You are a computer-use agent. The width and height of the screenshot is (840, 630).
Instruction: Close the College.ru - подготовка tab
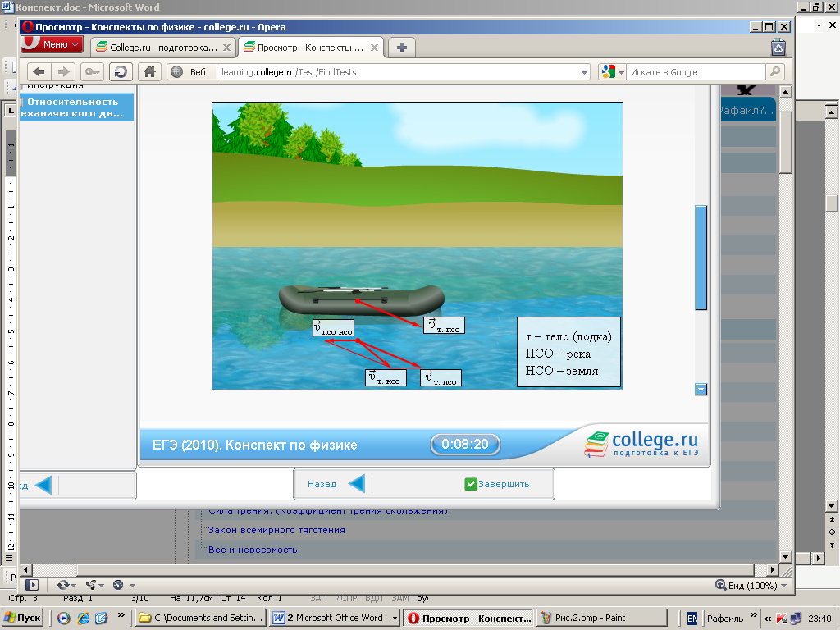click(226, 48)
